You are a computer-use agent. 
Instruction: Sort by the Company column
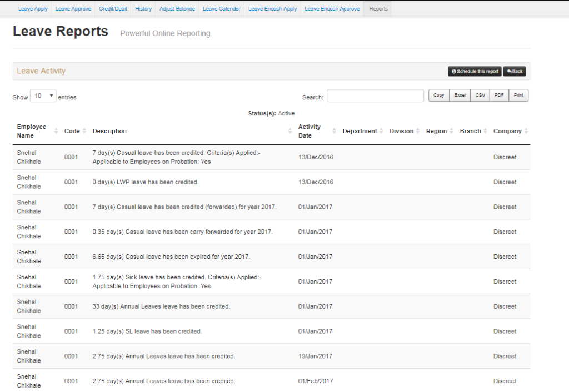pos(507,131)
